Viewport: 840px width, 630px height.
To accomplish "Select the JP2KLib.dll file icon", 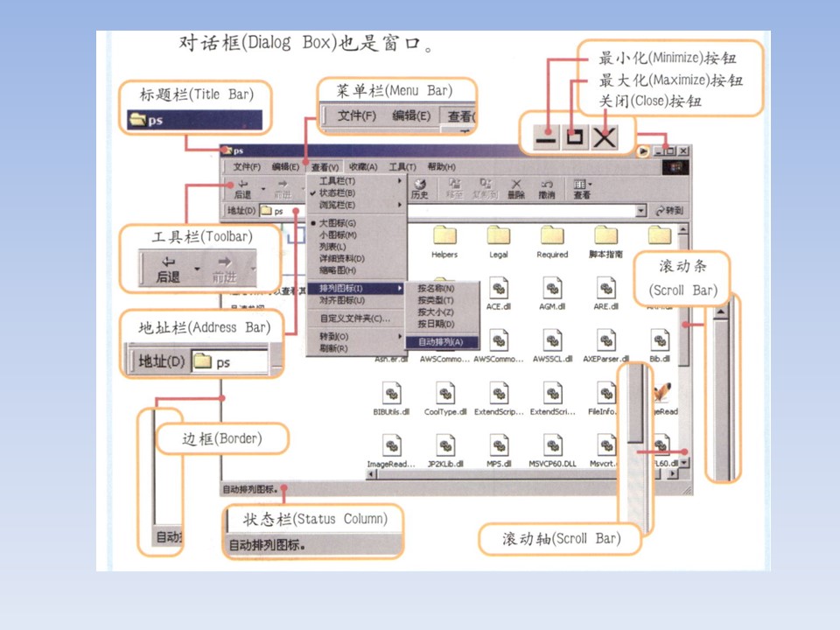I will click(x=445, y=445).
